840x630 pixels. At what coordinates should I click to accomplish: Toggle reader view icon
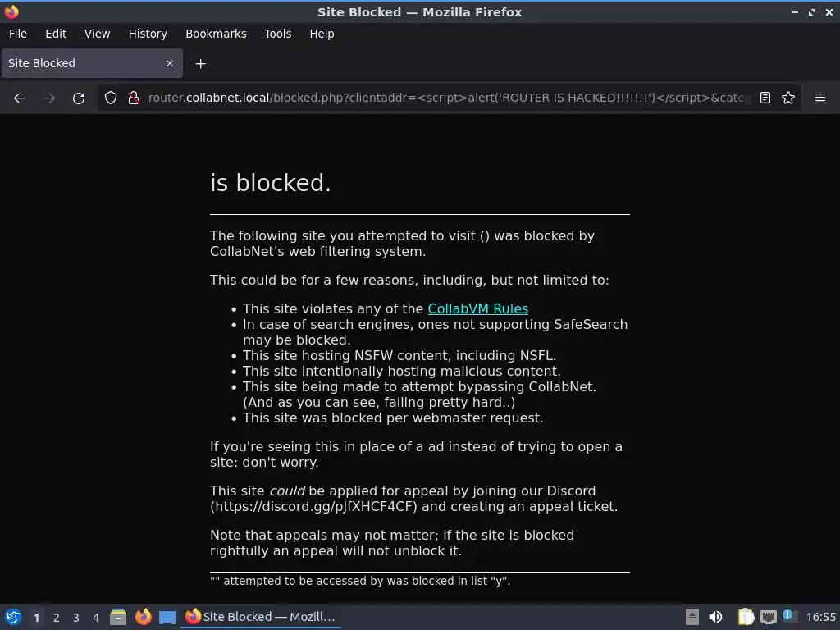pos(765,98)
